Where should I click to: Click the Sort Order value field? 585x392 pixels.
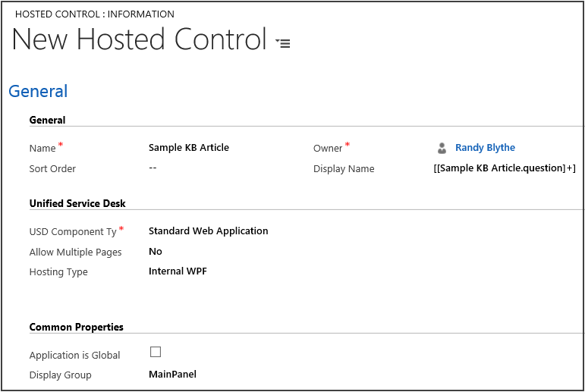153,168
